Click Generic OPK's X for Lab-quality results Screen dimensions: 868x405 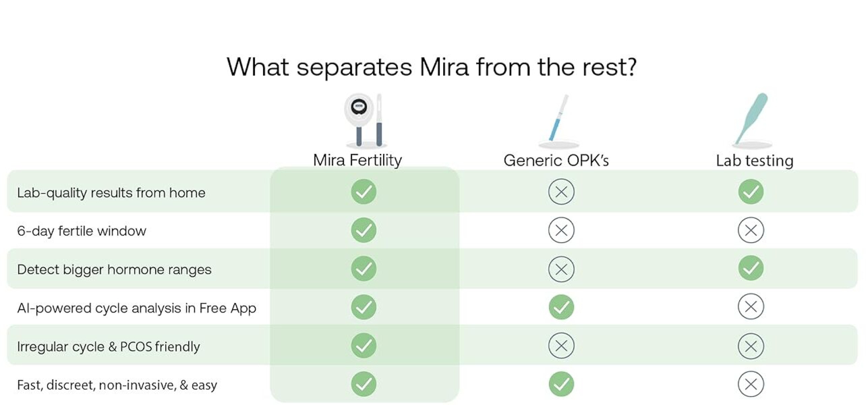(561, 192)
